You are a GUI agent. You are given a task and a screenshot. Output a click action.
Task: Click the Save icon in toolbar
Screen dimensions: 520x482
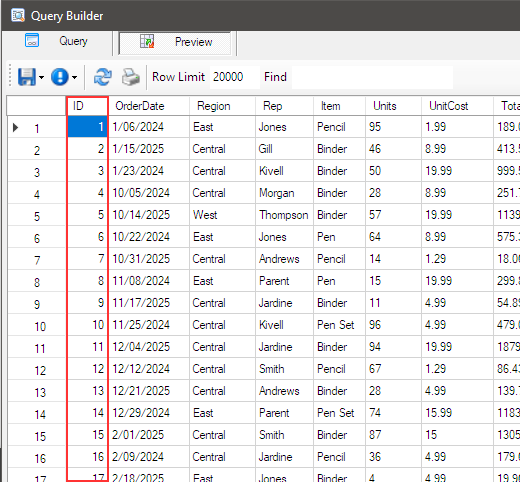tap(26, 77)
